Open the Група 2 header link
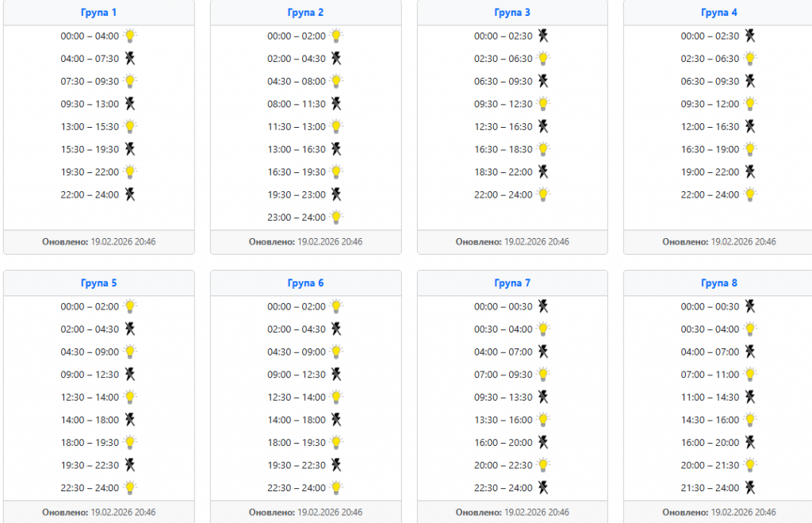812x523 pixels. pos(305,13)
